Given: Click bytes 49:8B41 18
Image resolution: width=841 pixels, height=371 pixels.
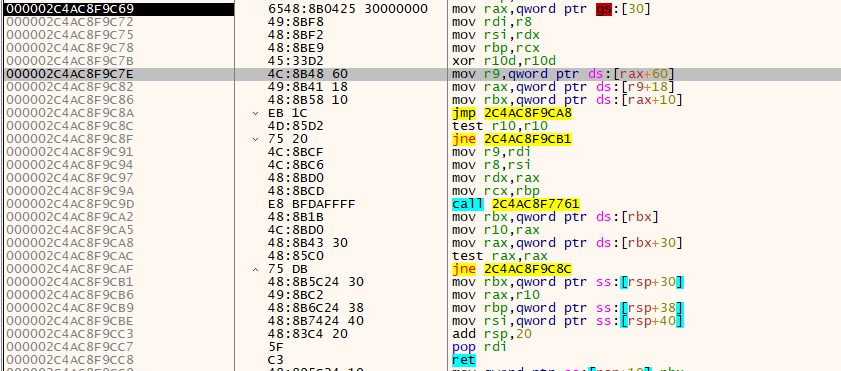Looking at the screenshot, I should (307, 87).
